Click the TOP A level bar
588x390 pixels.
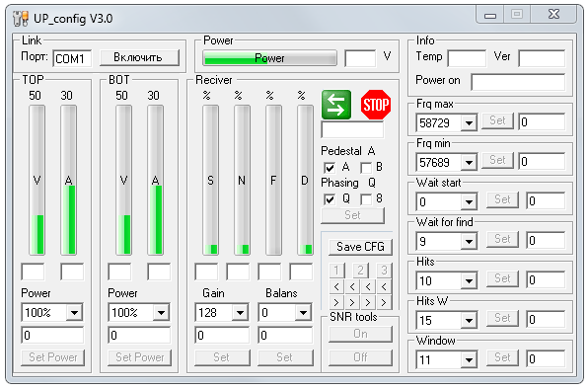click(69, 180)
